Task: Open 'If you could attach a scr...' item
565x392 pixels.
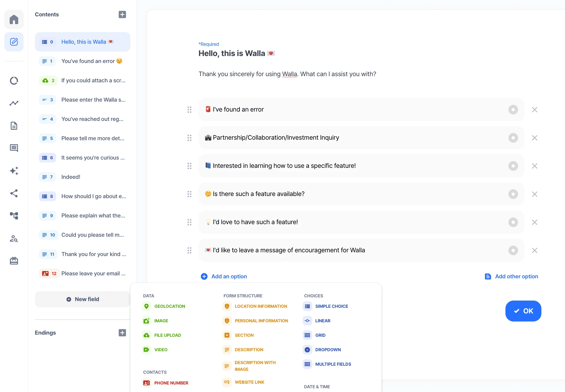Action: [x=83, y=80]
